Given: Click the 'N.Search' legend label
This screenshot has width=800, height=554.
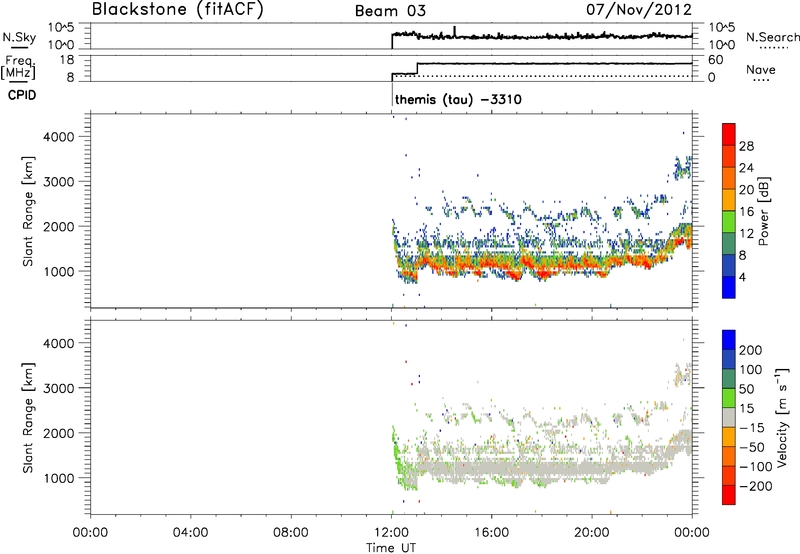Looking at the screenshot, I should 772,37.
